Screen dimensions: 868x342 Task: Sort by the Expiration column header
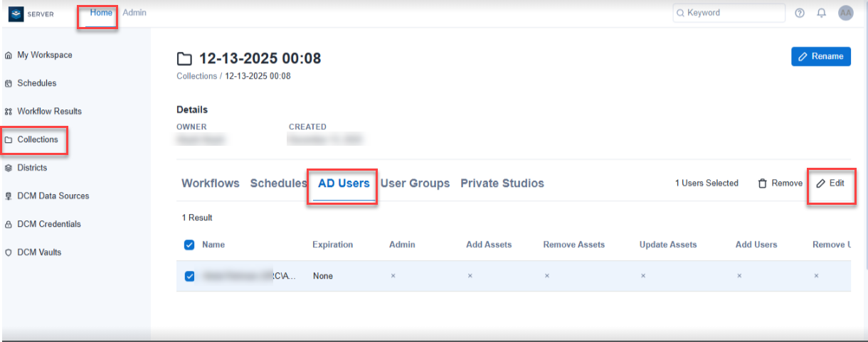pyautogui.click(x=332, y=245)
